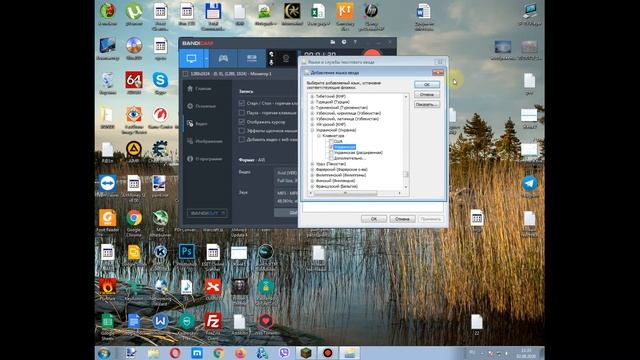The image size is (640, 360).
Task: Toggle Start/Stop hotkey checkbox in Bandicam
Action: (x=242, y=103)
